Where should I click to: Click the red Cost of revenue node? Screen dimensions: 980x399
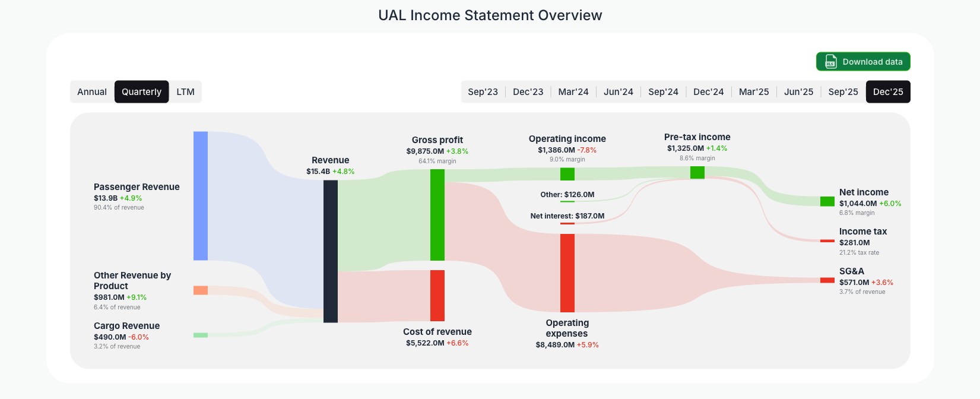pyautogui.click(x=437, y=296)
